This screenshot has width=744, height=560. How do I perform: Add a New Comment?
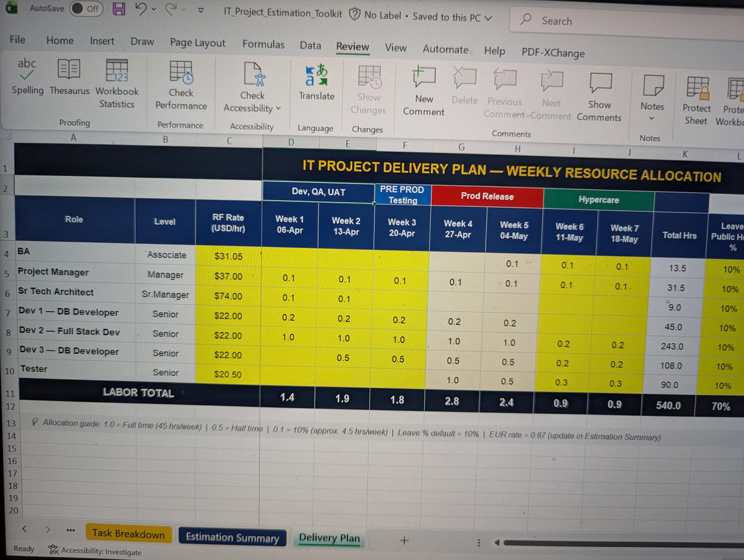pos(424,91)
